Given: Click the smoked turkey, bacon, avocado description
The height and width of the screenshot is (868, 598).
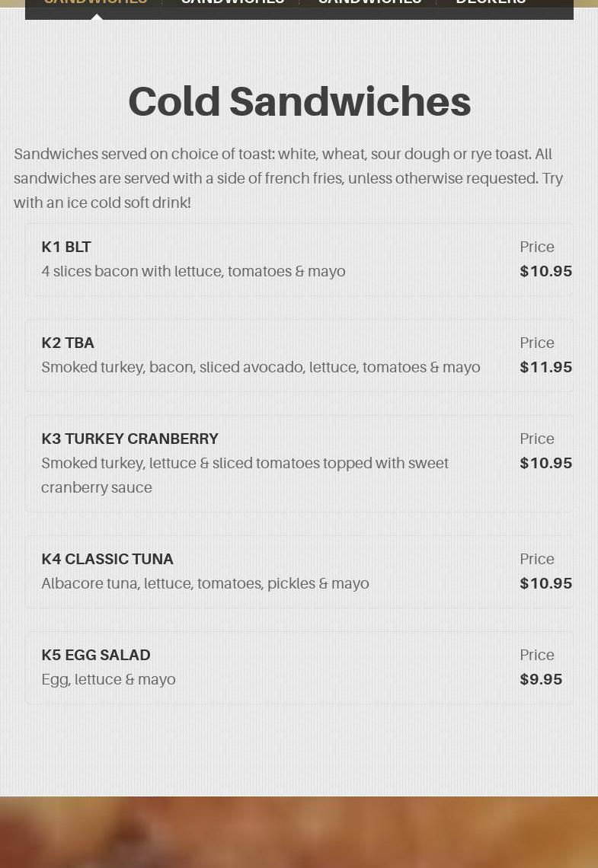Looking at the screenshot, I should 261,368.
